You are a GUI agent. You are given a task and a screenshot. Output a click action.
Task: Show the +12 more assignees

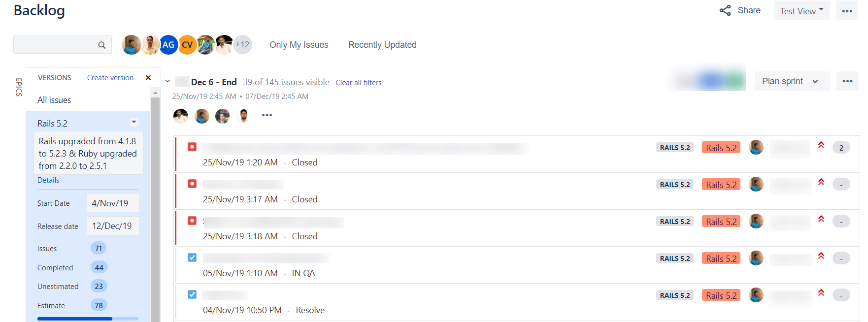coord(242,44)
